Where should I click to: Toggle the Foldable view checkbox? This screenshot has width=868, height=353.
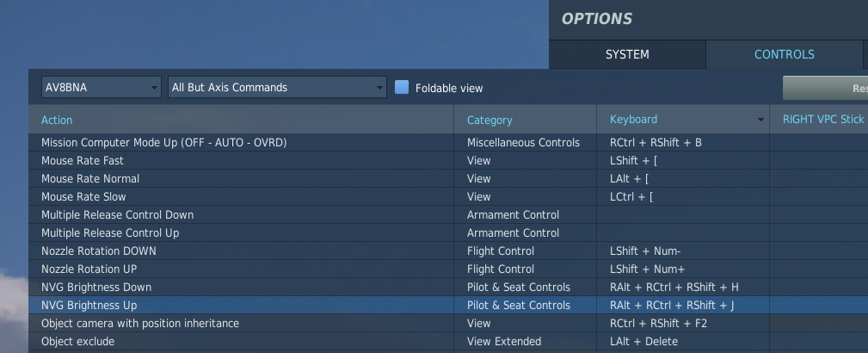coord(402,88)
